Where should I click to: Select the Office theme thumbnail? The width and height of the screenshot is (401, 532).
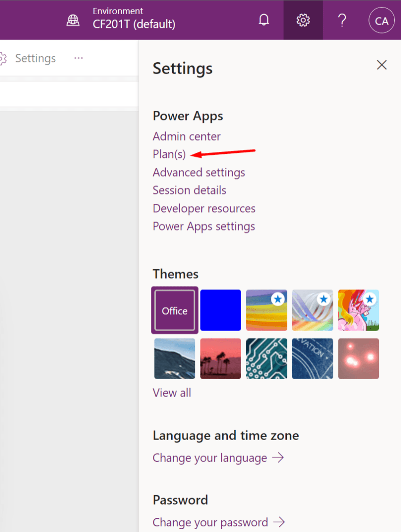point(175,310)
